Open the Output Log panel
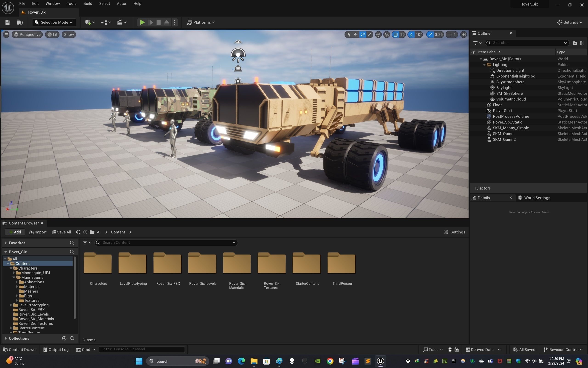Screen dimensions: 588x368 (56, 350)
